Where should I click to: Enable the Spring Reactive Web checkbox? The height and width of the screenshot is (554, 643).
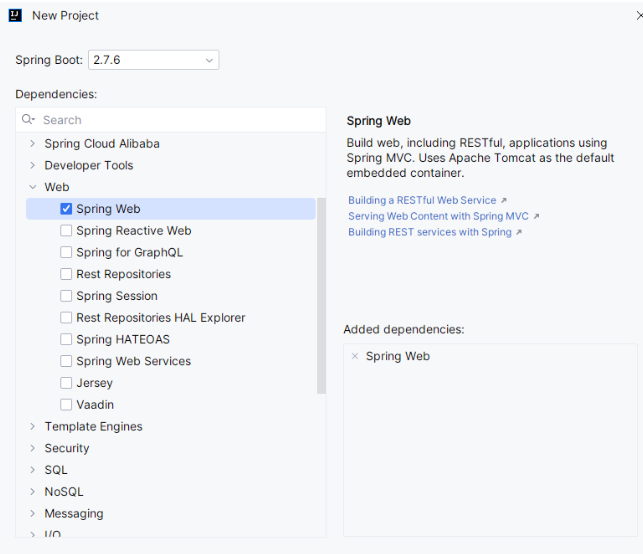66,230
